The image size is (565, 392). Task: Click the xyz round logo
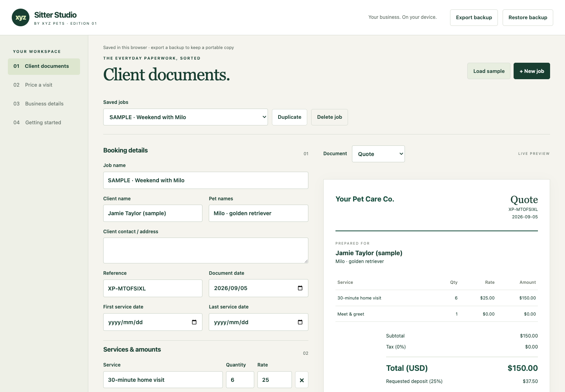pyautogui.click(x=21, y=18)
